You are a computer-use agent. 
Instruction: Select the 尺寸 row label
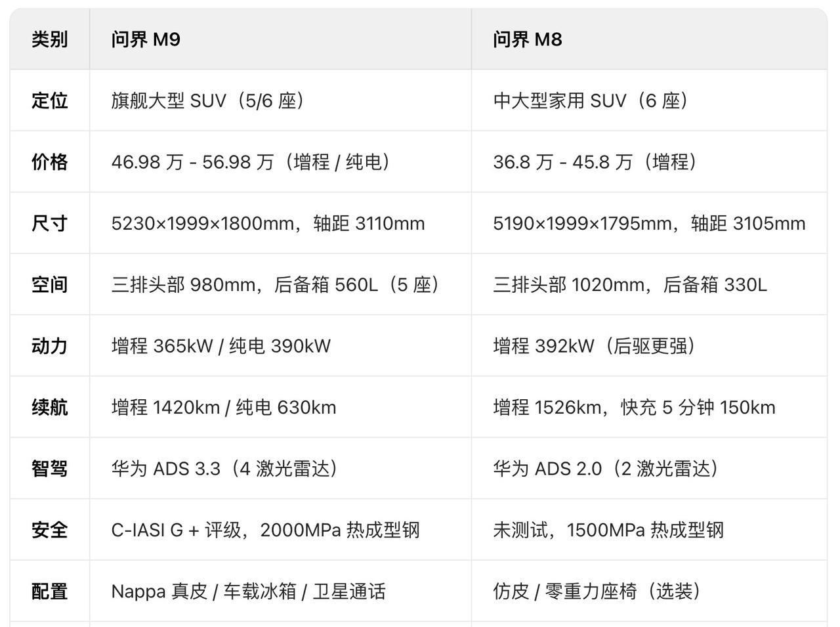[50, 223]
